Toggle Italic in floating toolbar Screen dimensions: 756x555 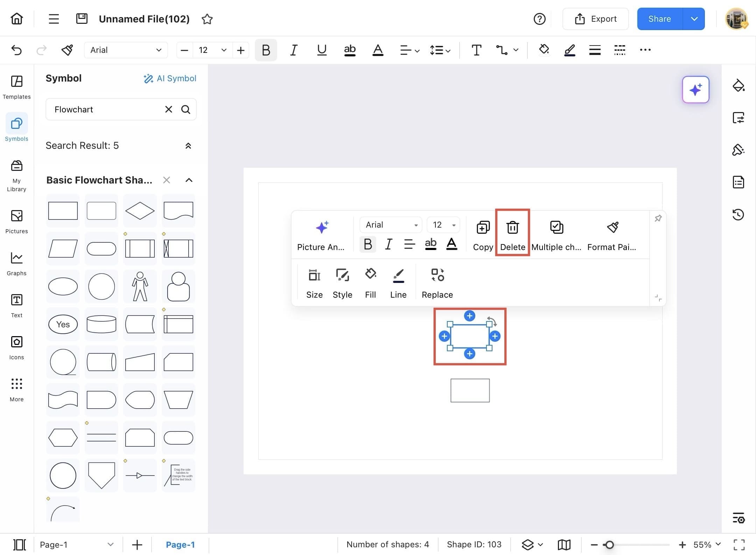click(x=388, y=244)
